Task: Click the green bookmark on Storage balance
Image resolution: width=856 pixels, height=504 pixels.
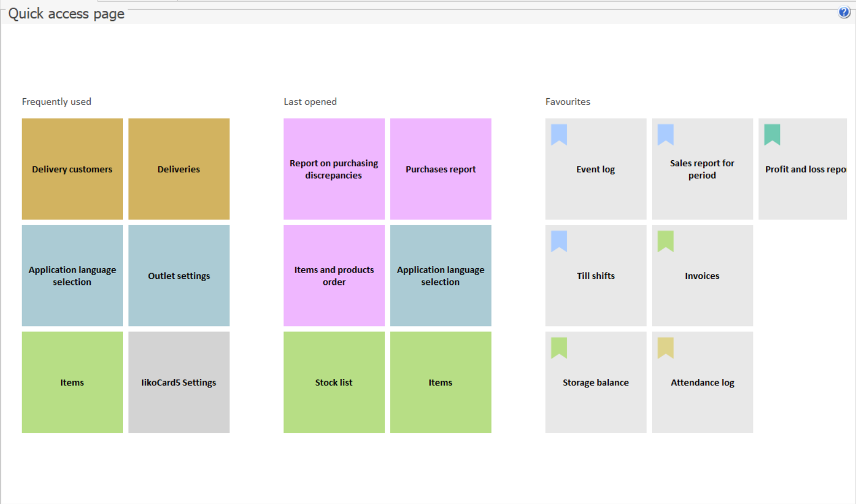Action: [559, 348]
